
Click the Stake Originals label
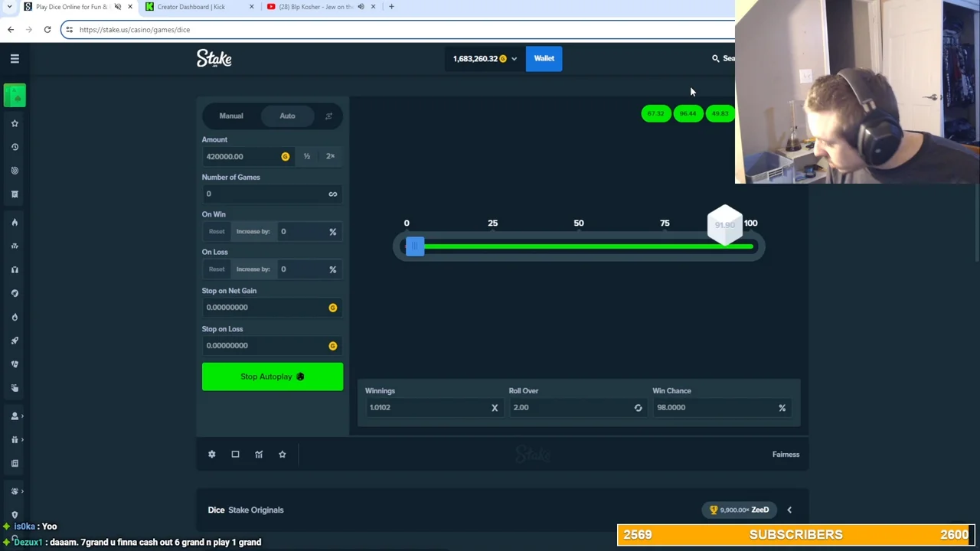[x=256, y=510]
